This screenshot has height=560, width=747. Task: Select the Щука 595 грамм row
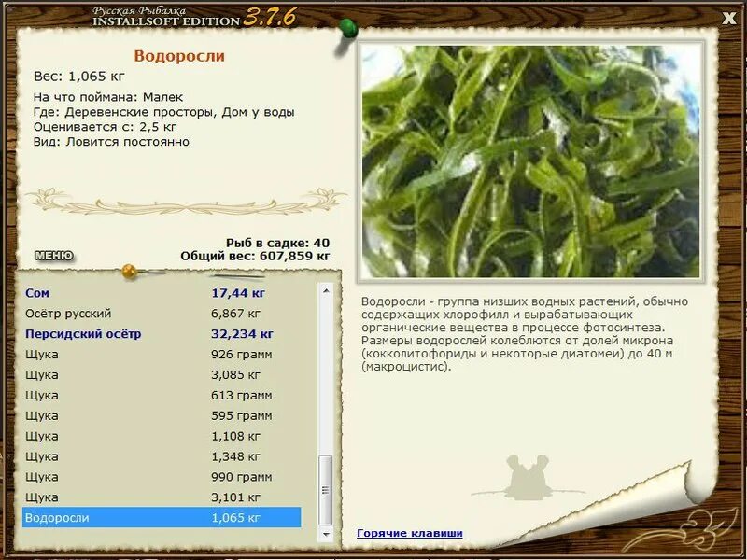coord(162,415)
